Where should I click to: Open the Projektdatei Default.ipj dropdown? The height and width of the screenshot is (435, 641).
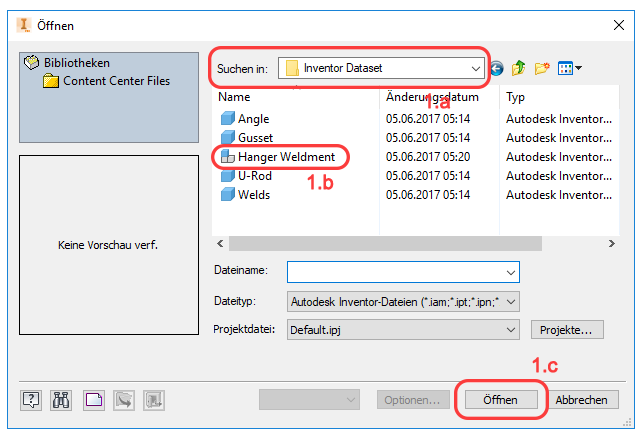403,330
